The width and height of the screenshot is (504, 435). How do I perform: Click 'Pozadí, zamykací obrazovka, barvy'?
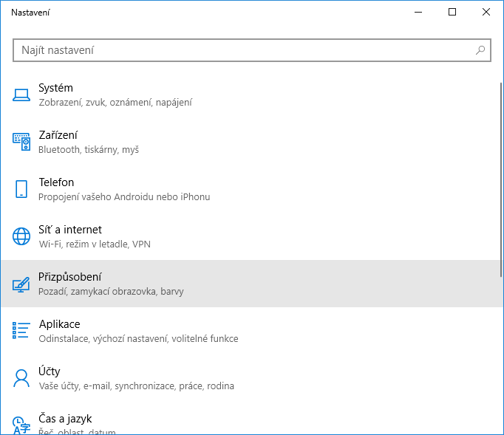[111, 292]
